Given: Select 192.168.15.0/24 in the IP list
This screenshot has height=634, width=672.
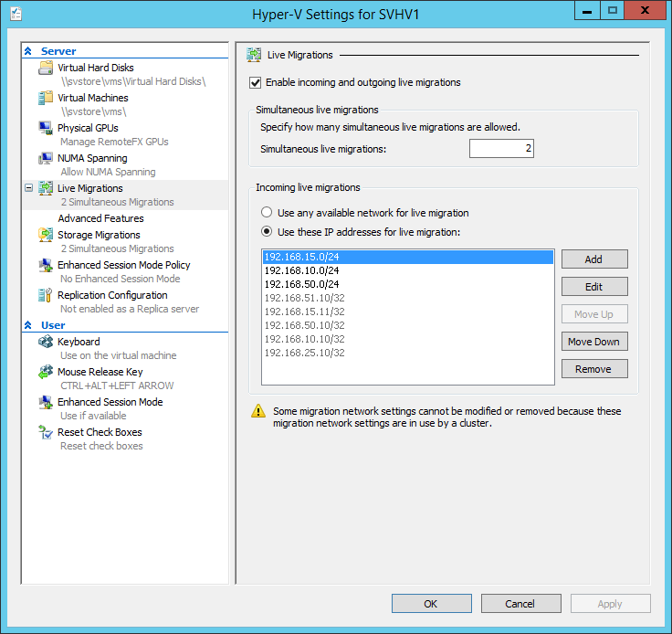Looking at the screenshot, I should [x=407, y=257].
